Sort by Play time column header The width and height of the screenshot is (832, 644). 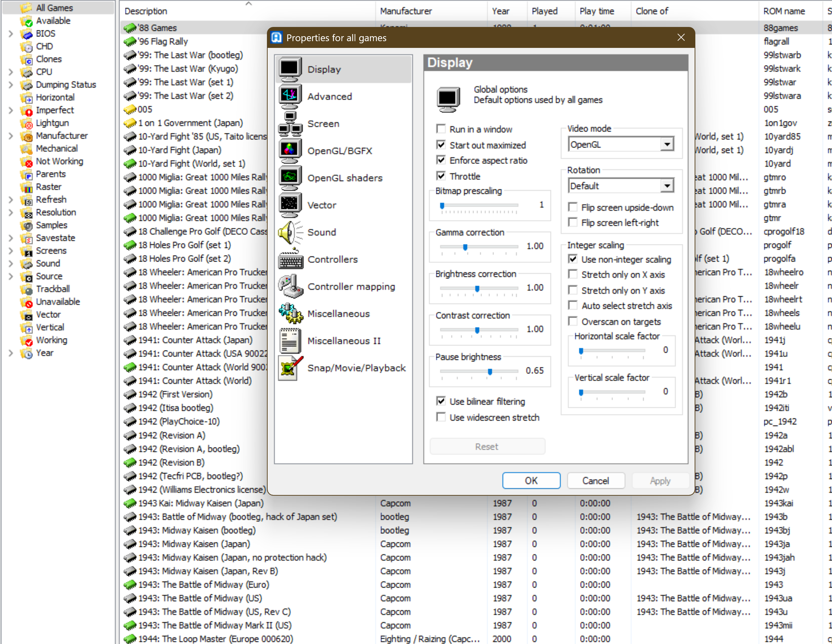pyautogui.click(x=603, y=11)
